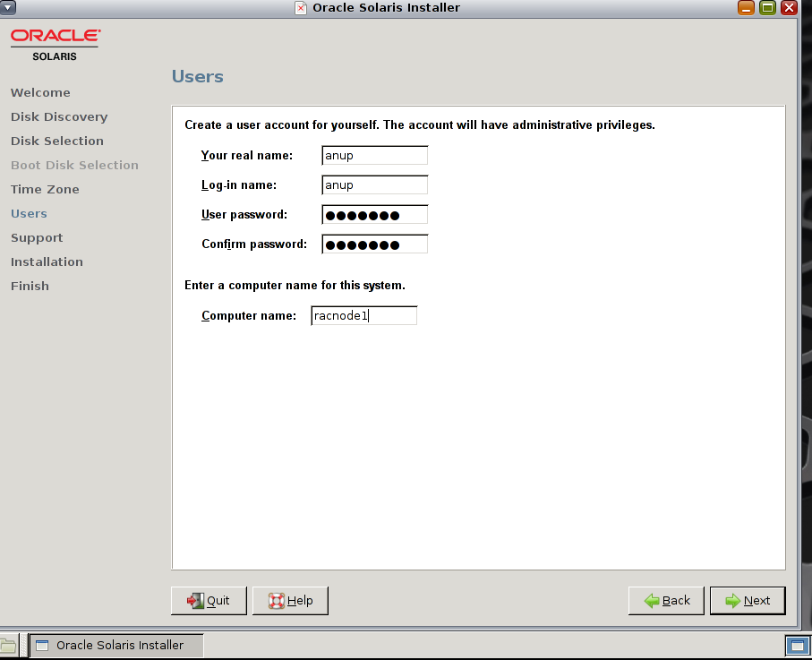Viewport: 812px width, 660px height.
Task: Open window menu arrow in title bar
Action: click(x=8, y=7)
